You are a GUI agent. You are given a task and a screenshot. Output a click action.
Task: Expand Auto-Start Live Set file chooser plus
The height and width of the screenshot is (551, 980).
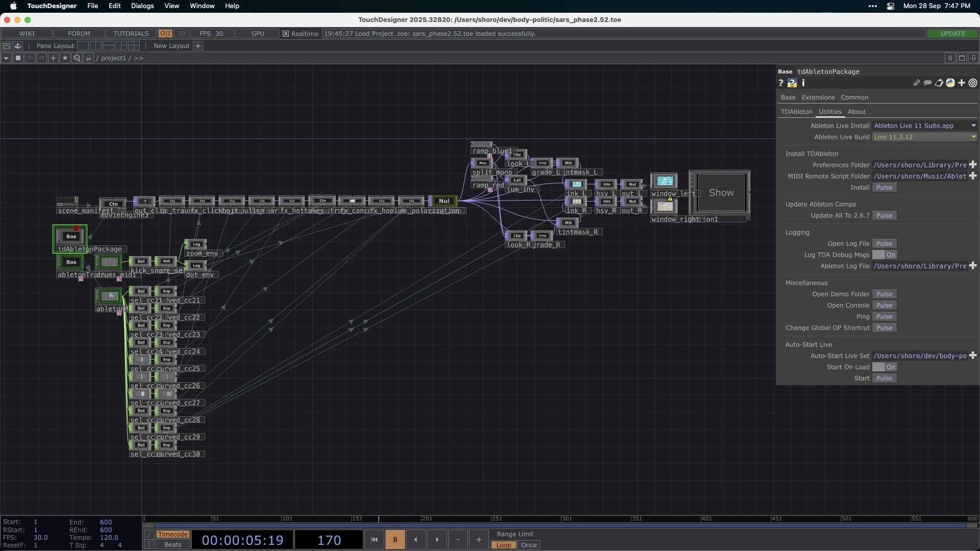click(973, 356)
